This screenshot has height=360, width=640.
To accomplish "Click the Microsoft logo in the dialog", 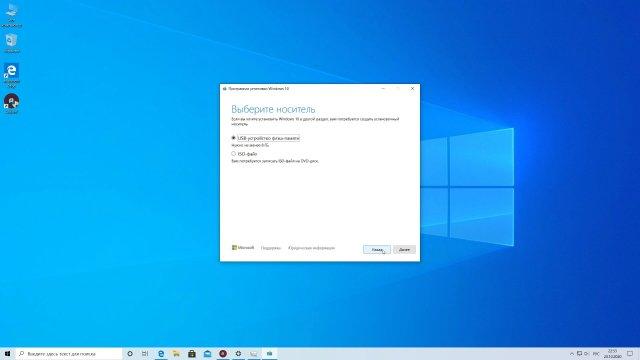I will pos(243,247).
